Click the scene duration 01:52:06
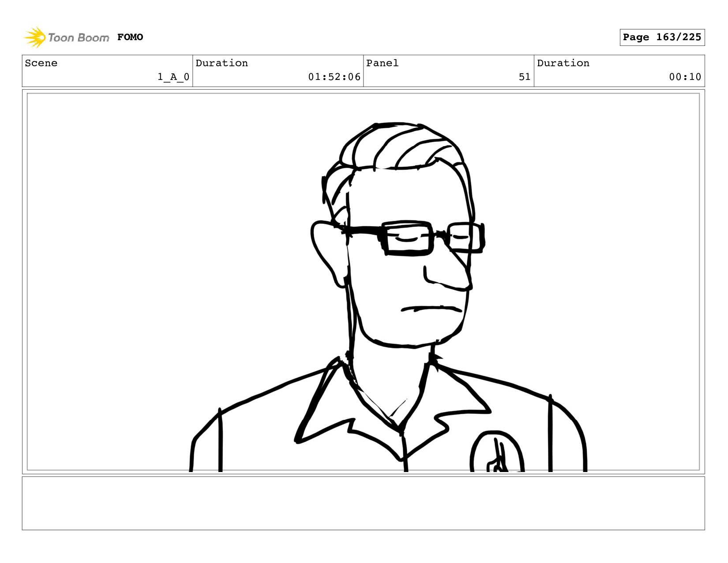728x563 pixels. (x=334, y=77)
